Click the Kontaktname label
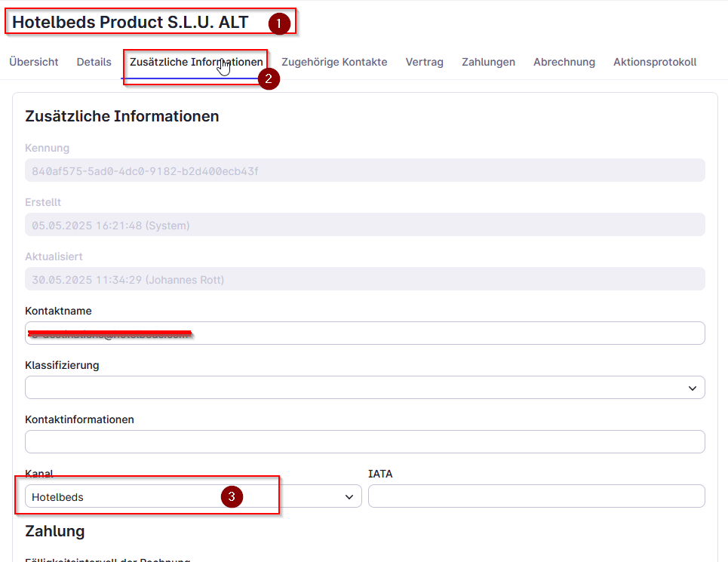Viewport: 728px width, 562px height. coord(59,311)
